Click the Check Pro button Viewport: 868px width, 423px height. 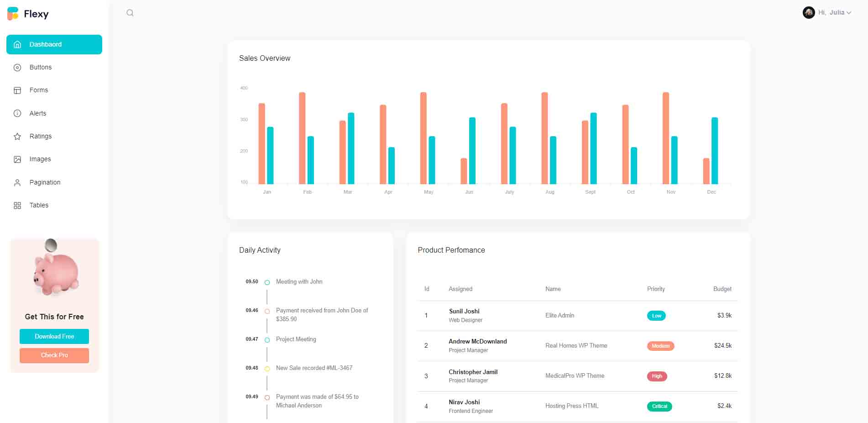(54, 355)
